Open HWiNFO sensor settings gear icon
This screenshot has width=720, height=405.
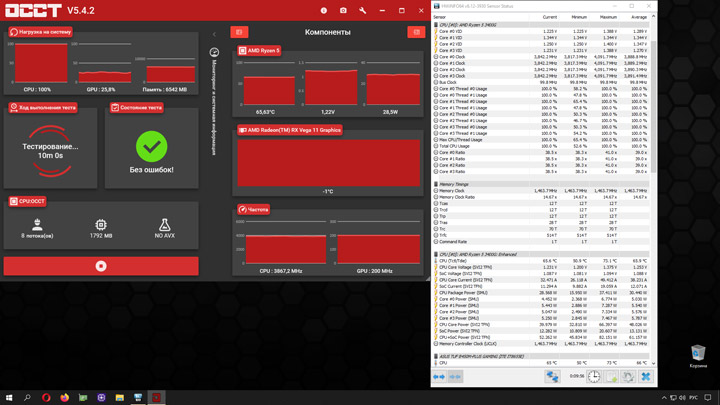(x=628, y=377)
